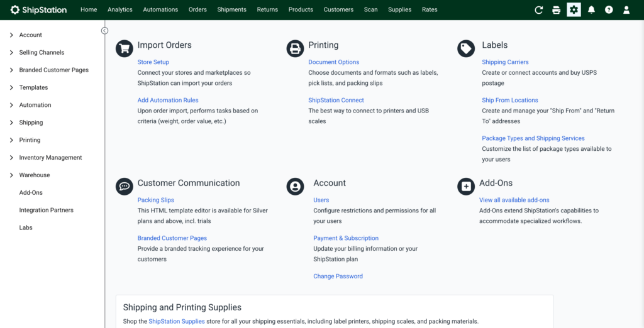Open the Customers tab
Screen dimensions: 644x328
338,9
